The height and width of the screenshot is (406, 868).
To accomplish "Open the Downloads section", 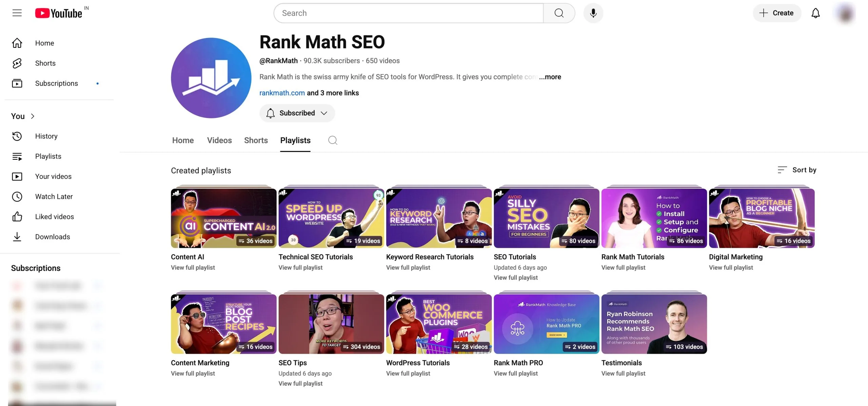I will click(x=53, y=237).
